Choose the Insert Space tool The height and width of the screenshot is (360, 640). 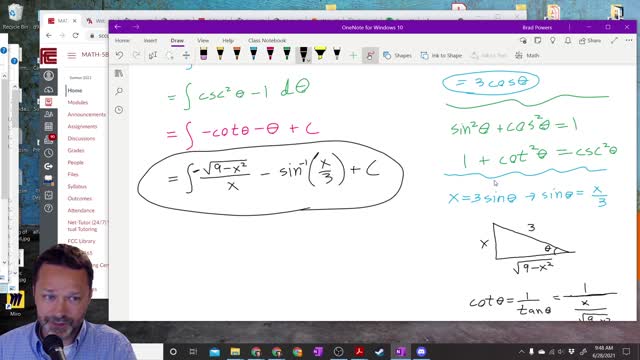pyautogui.click(x=186, y=55)
